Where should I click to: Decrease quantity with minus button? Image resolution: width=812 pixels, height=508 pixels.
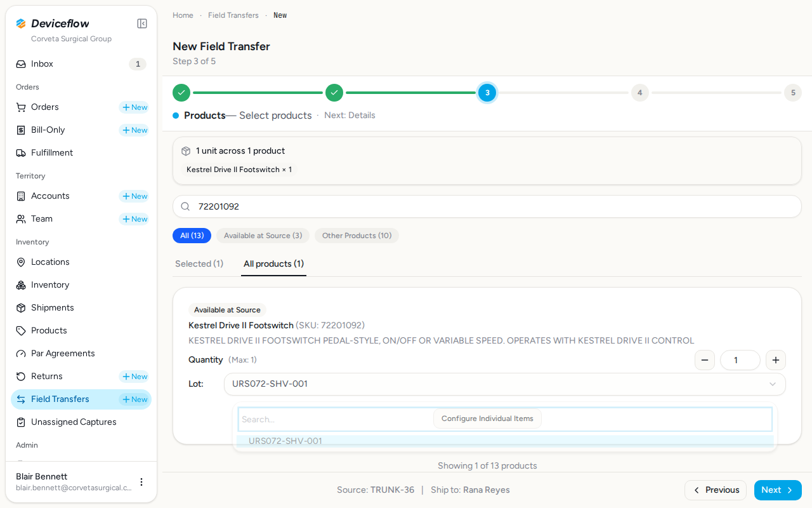point(705,360)
